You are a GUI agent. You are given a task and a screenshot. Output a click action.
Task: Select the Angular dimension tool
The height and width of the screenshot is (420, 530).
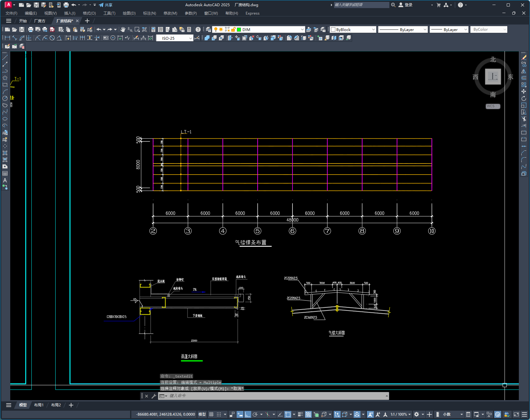[59, 38]
